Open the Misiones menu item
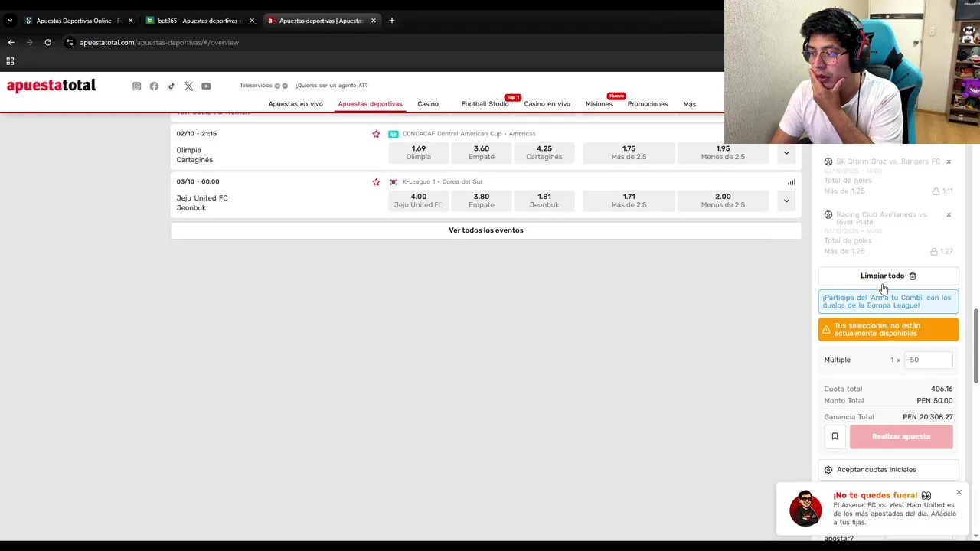This screenshot has width=980, height=551. (x=599, y=104)
